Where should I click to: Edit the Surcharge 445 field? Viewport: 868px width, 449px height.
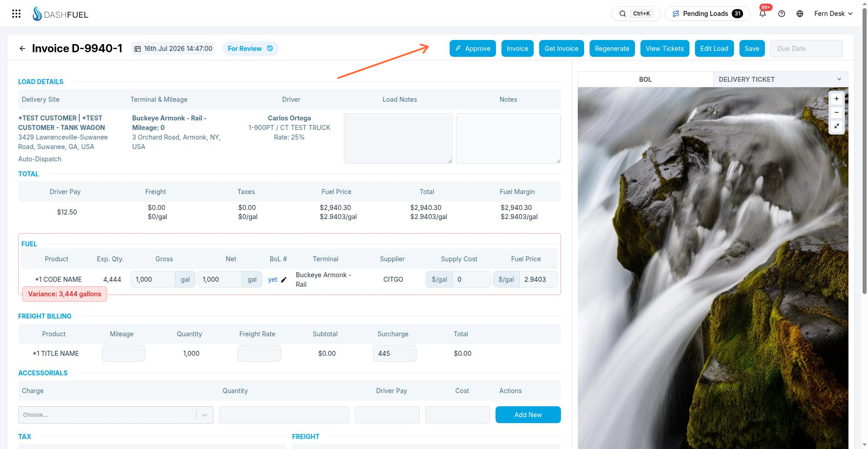point(395,354)
